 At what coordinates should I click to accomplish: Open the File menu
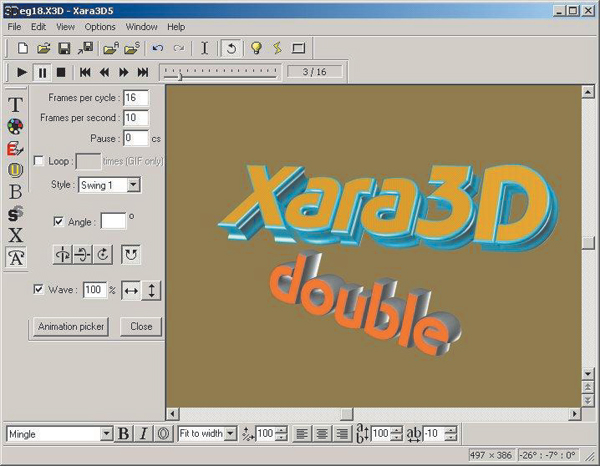(x=14, y=27)
